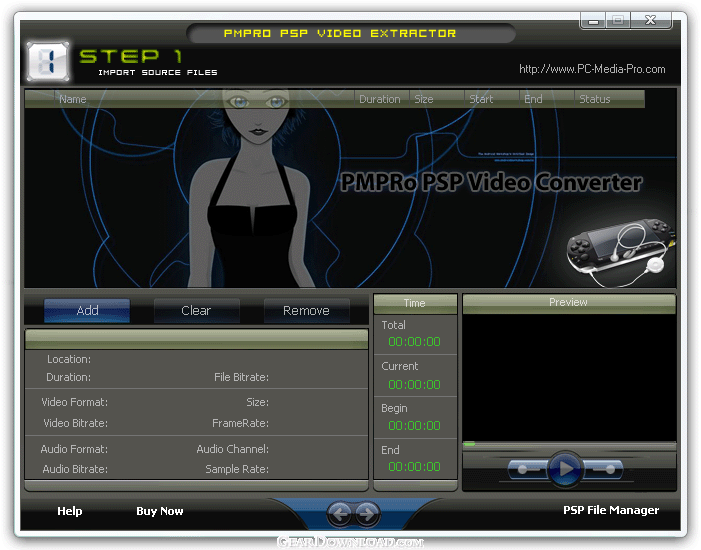701x550 pixels.
Task: Click the Add button to import files
Action: coord(87,310)
